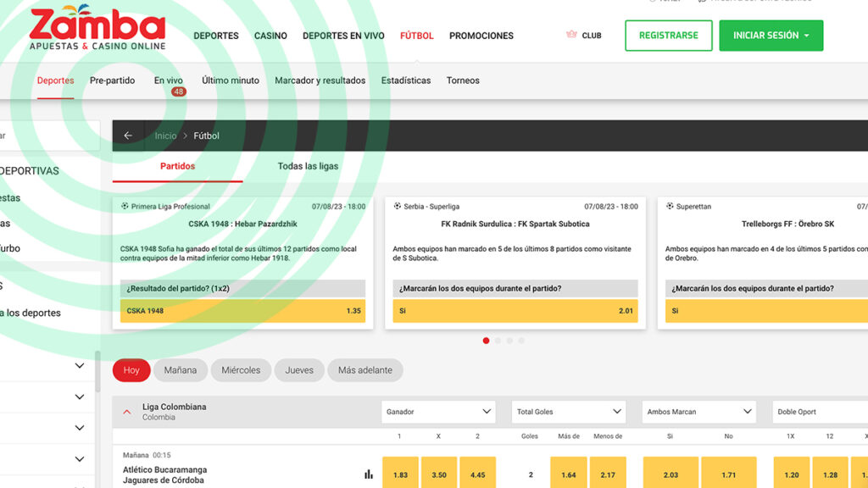
Task: Open the Doble Oport dropdown
Action: tap(820, 412)
